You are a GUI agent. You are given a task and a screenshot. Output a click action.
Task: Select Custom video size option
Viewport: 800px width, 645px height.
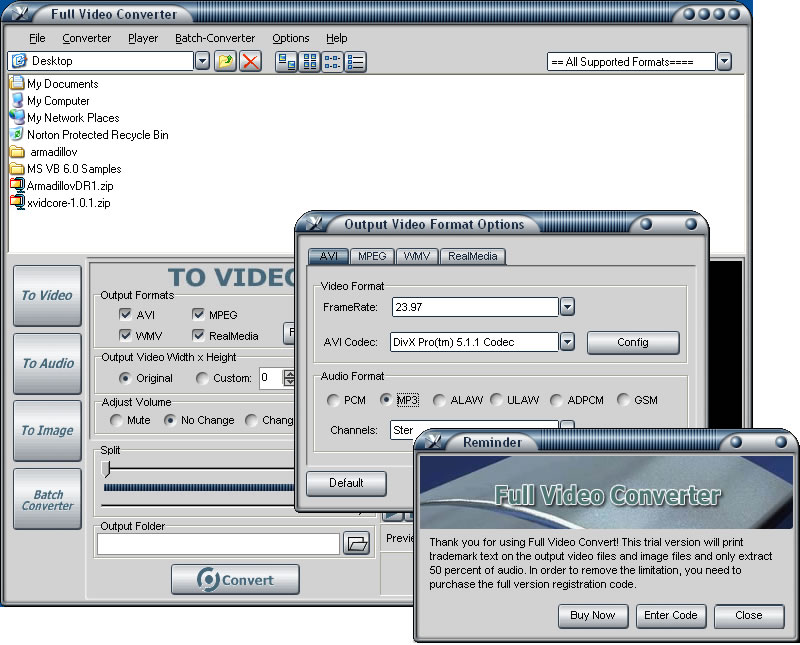point(202,378)
